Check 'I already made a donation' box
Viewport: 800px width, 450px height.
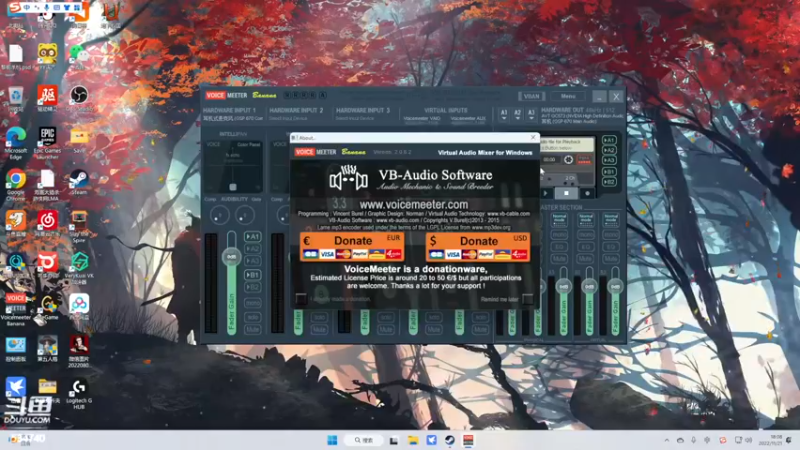(x=301, y=299)
